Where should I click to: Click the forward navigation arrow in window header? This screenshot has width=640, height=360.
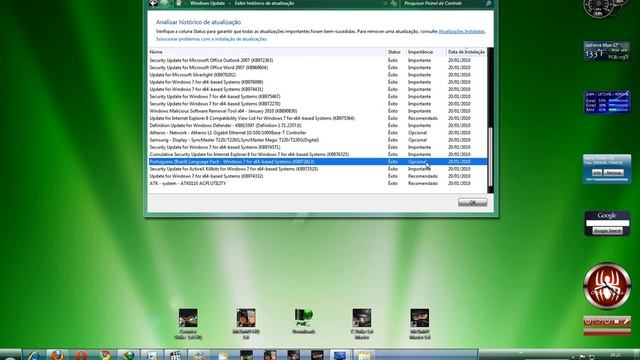pos(164,3)
